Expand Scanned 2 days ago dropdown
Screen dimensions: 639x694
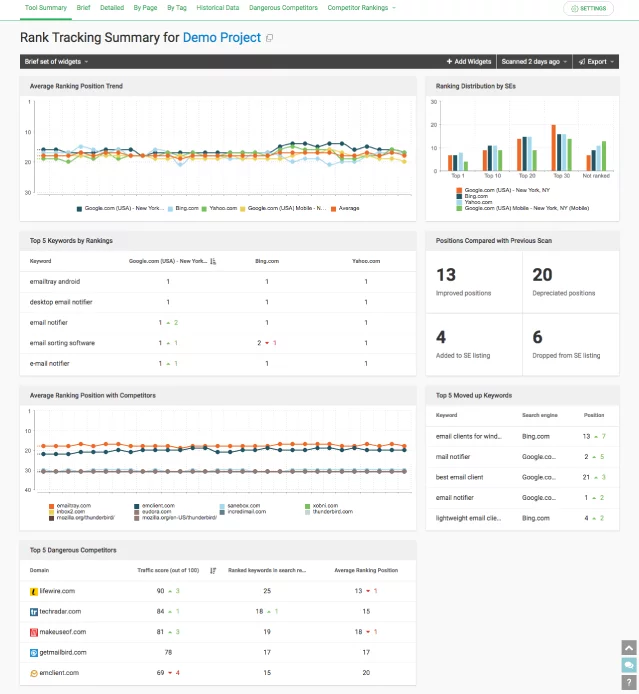[534, 62]
